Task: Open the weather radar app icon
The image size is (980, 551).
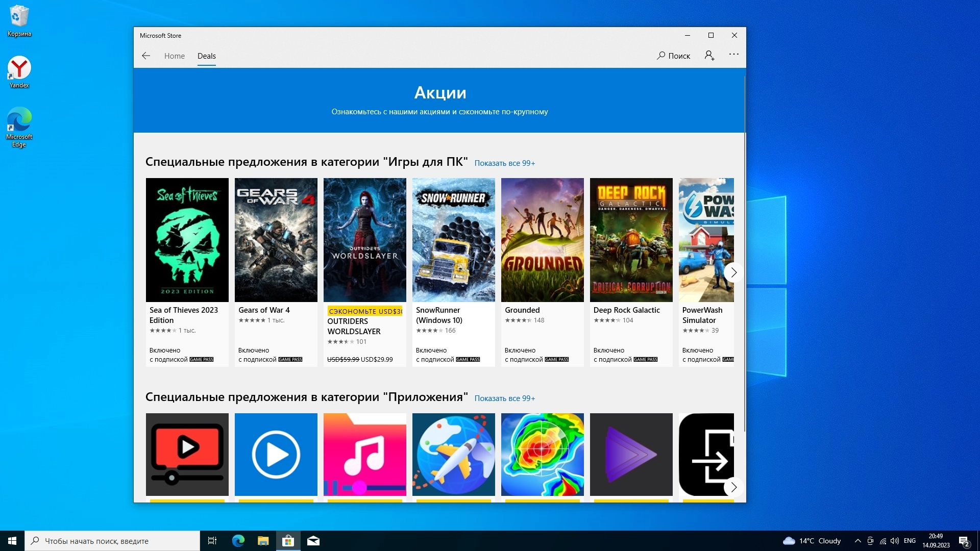Action: 542,454
